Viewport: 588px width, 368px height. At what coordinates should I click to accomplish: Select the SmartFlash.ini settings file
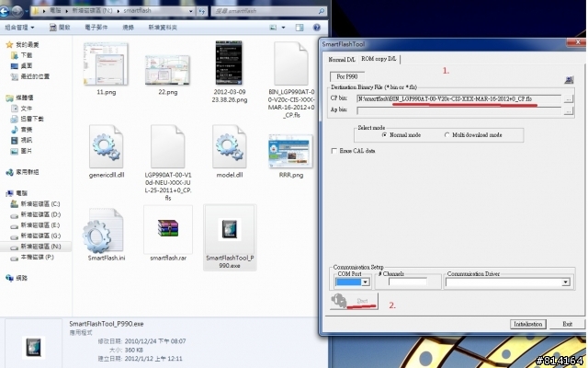(x=102, y=230)
